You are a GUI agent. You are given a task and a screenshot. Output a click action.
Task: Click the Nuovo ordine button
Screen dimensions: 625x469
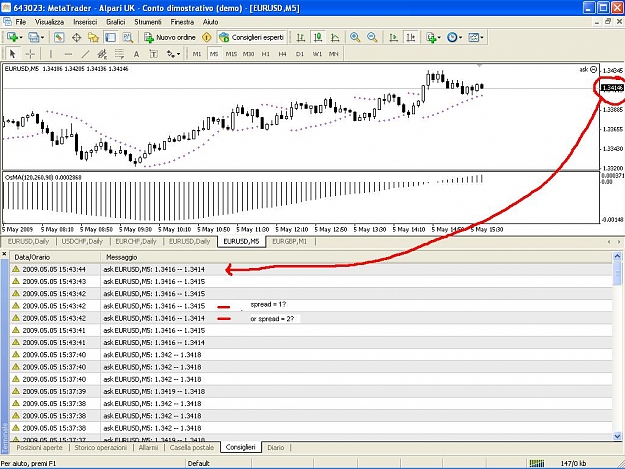click(171, 37)
